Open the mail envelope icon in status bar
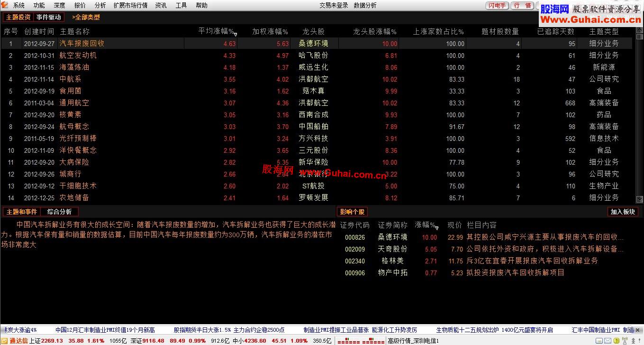Screen dimensions: 644x345 coord(608,341)
